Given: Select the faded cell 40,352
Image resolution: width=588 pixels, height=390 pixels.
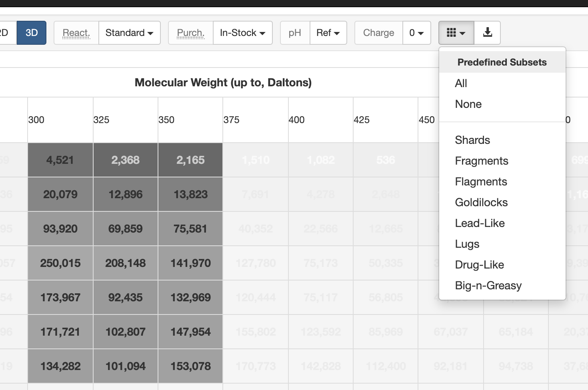Looking at the screenshot, I should pyautogui.click(x=256, y=229).
